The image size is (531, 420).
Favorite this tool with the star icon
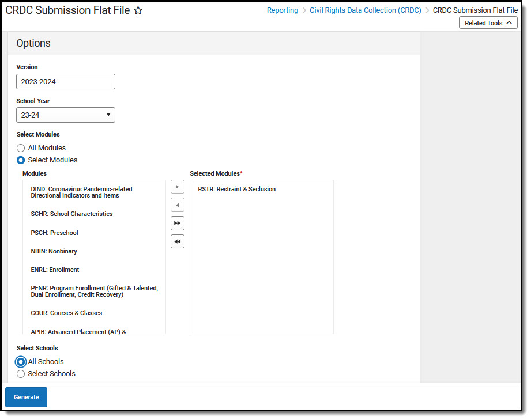coord(138,10)
